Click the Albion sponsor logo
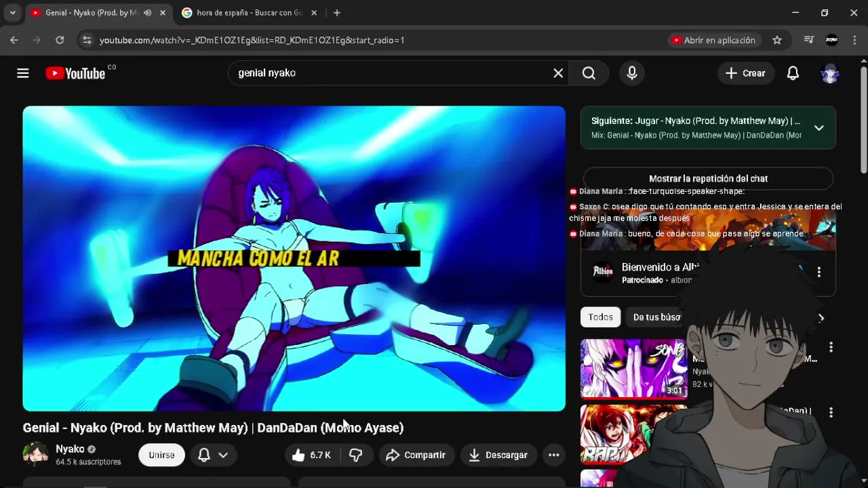868x488 pixels. (603, 272)
